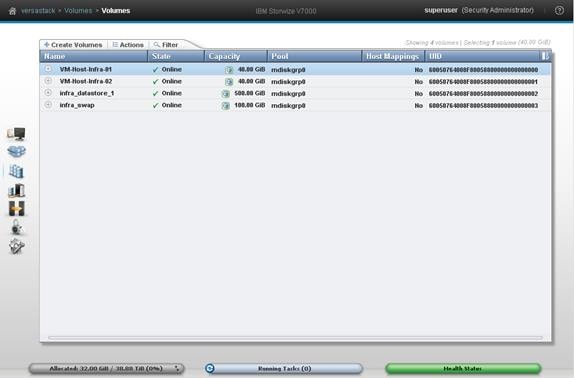
Task: Click the 100.00 GiB capacity value
Action: (250, 105)
